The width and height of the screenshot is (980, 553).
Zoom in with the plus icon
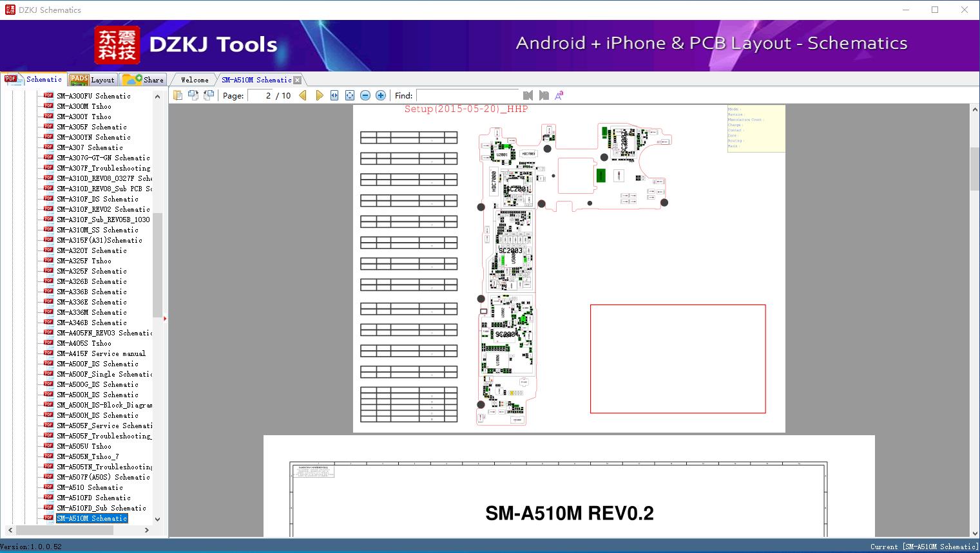click(381, 95)
